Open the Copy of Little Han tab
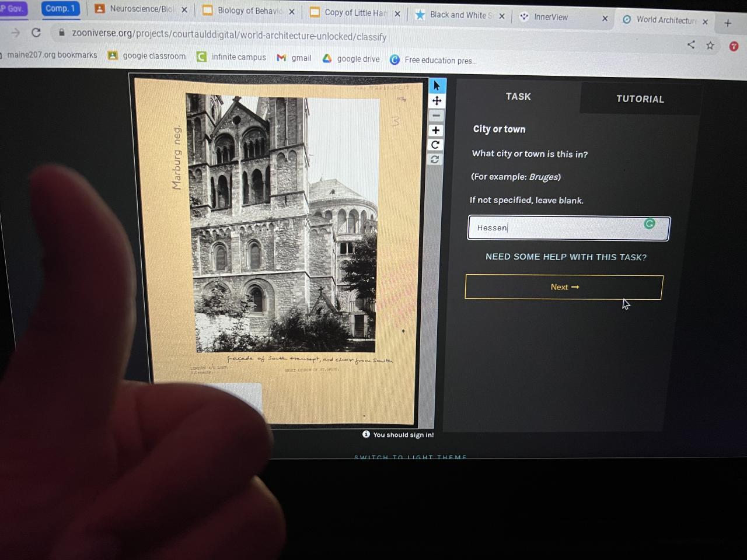The height and width of the screenshot is (560, 747). [354, 13]
